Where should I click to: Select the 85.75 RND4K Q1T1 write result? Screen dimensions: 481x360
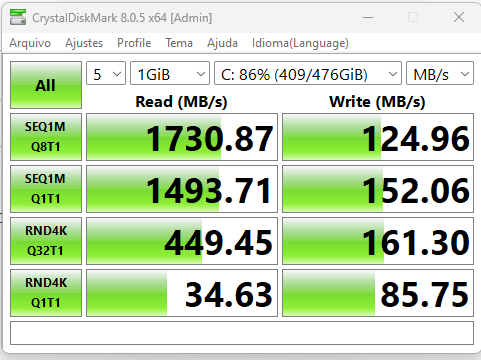(x=378, y=293)
